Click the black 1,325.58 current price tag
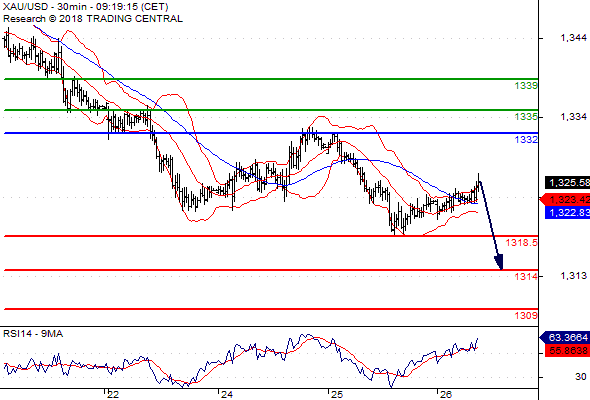Viewport: 590px width, 400px height. click(x=567, y=183)
